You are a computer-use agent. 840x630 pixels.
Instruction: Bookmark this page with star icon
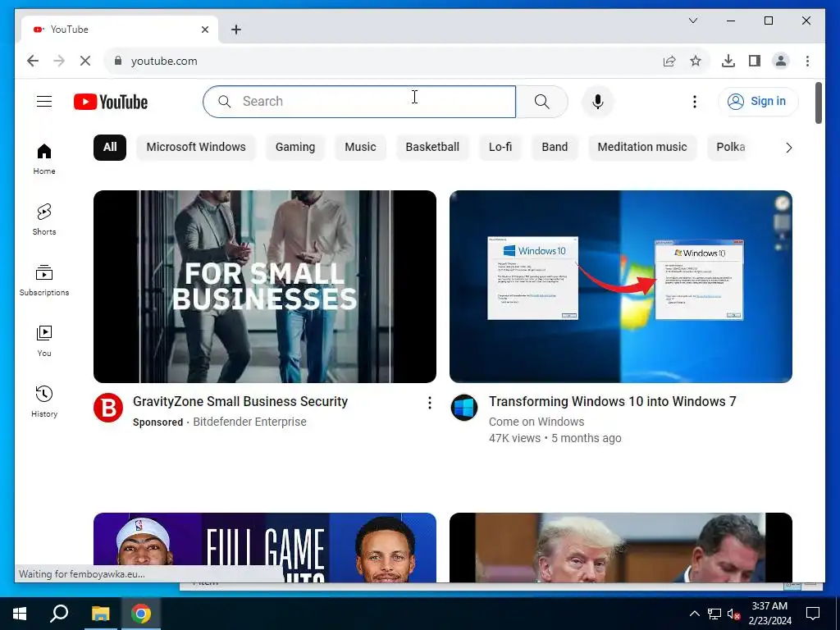point(696,61)
